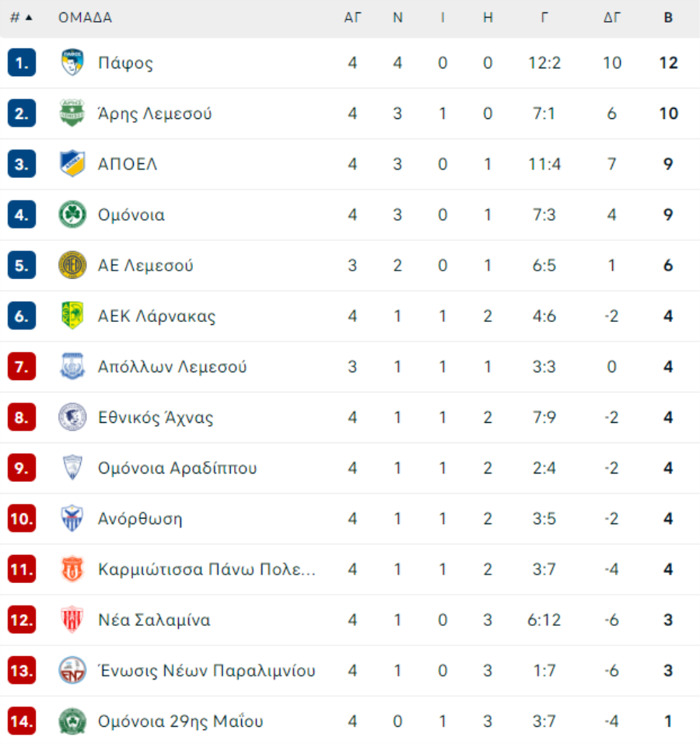Open the Απόλλων Λεμεσού team link

click(172, 367)
